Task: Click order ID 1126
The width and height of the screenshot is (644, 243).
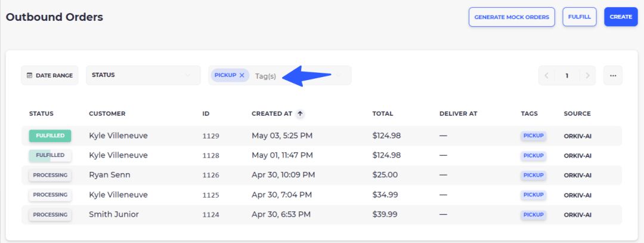Action: click(210, 176)
